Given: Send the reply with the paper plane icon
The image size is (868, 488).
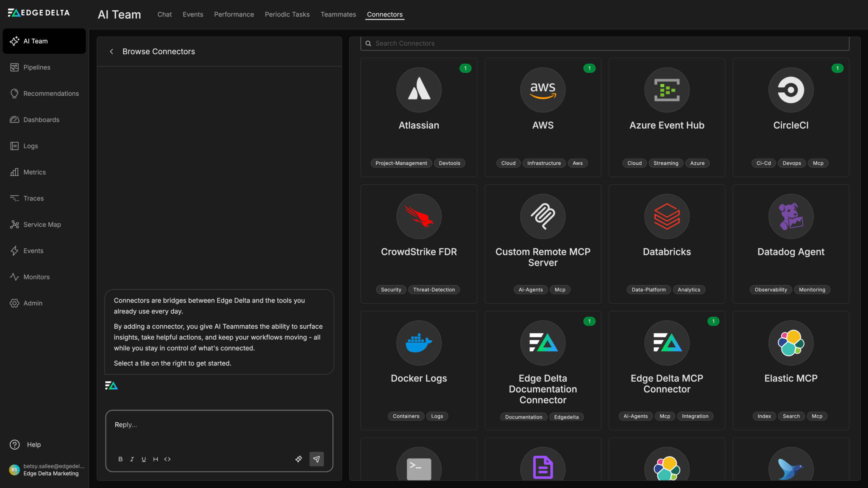Looking at the screenshot, I should tap(317, 459).
